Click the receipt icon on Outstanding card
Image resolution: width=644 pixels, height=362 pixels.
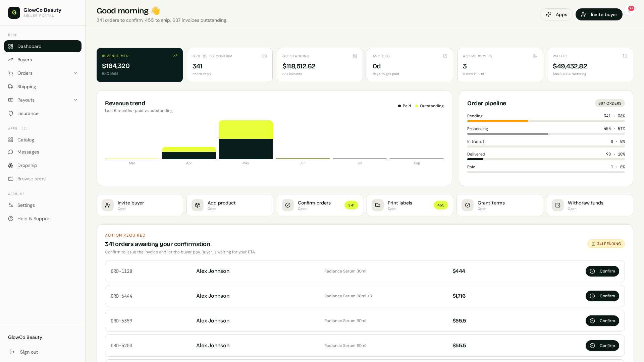point(355,56)
